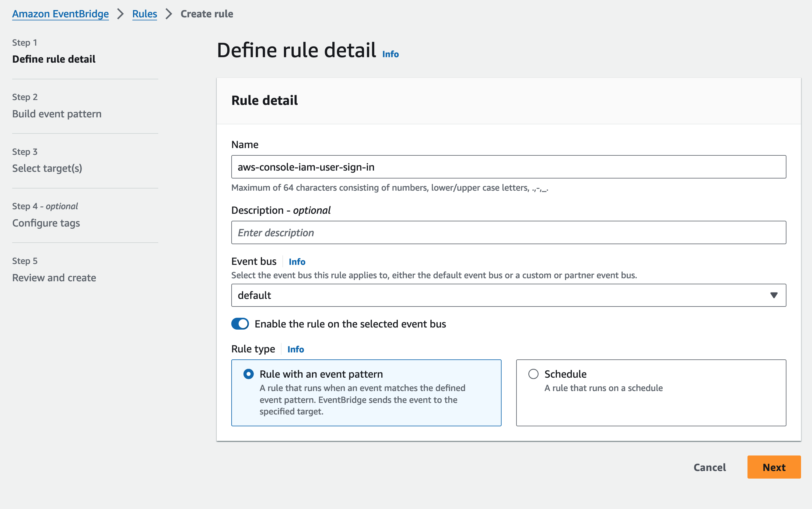Screen dimensions: 812x509
Task: Click the Event bus dropdown arrow
Action: point(774,295)
